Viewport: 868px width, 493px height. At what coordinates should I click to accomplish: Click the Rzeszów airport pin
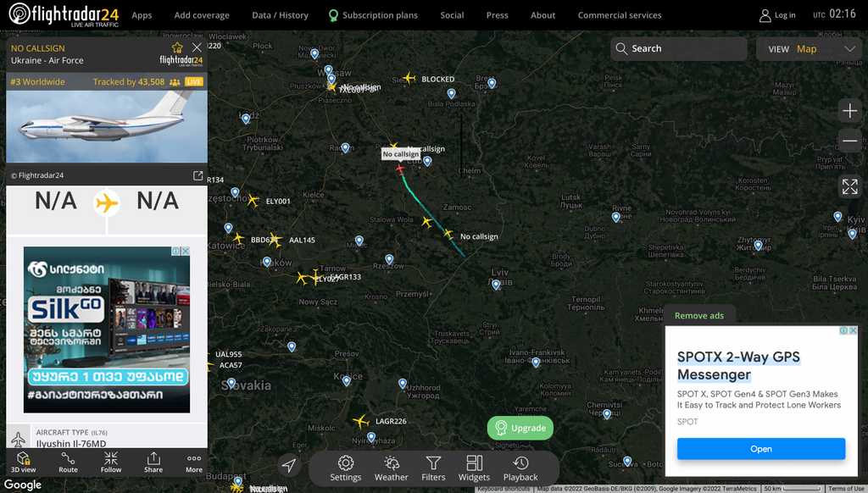click(389, 259)
